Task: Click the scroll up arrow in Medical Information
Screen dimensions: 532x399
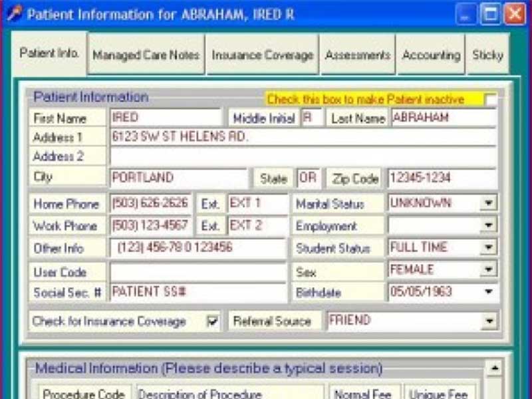Action: [x=494, y=368]
